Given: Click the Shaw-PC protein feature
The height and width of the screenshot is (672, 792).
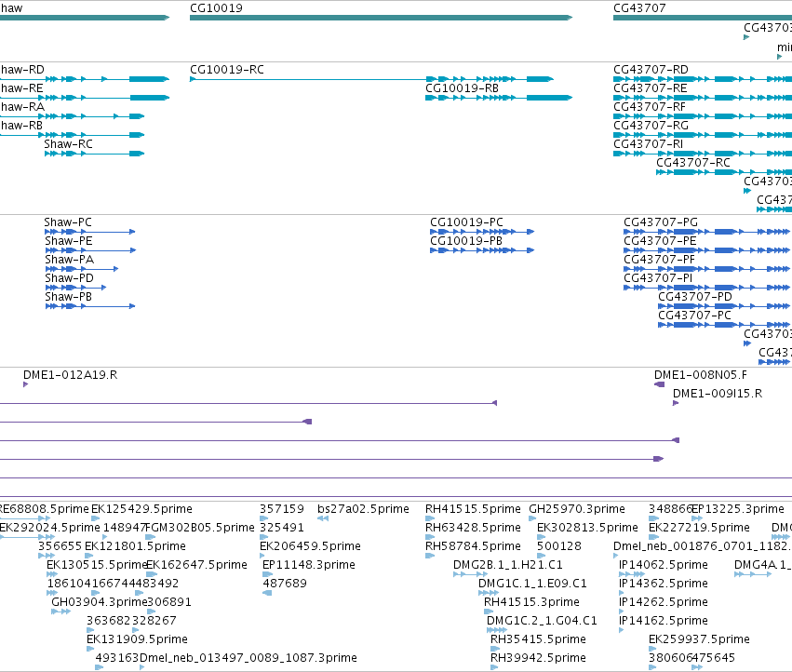Looking at the screenshot, I should coord(90,232).
